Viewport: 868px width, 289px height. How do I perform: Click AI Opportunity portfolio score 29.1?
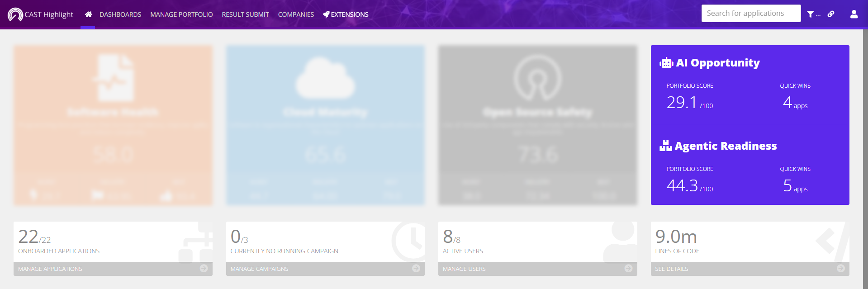689,103
